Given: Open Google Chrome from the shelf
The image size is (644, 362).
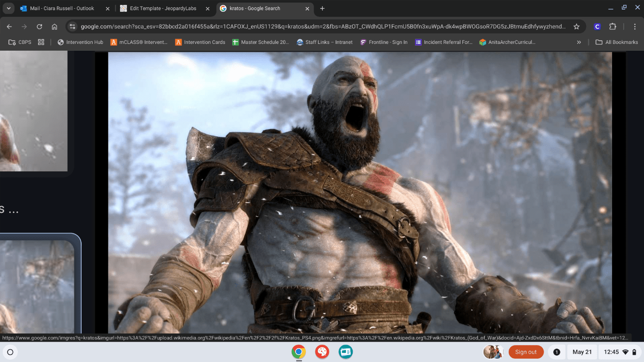Looking at the screenshot, I should click(x=299, y=352).
